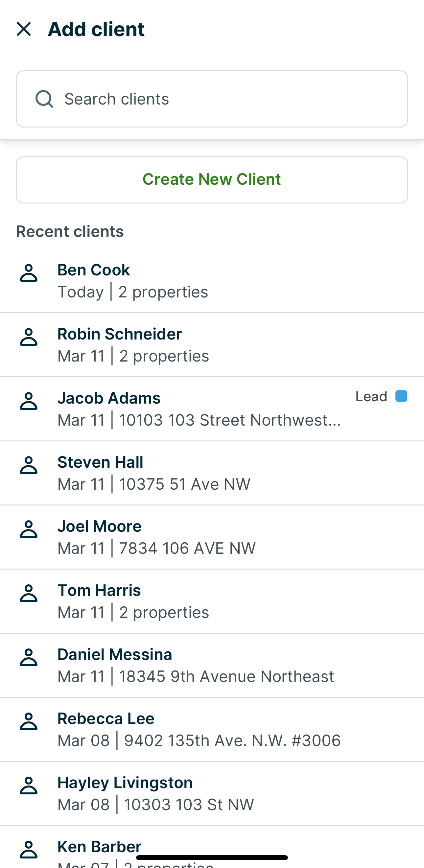This screenshot has height=868, width=424.
Task: Close the Add client screen
Action: (24, 29)
